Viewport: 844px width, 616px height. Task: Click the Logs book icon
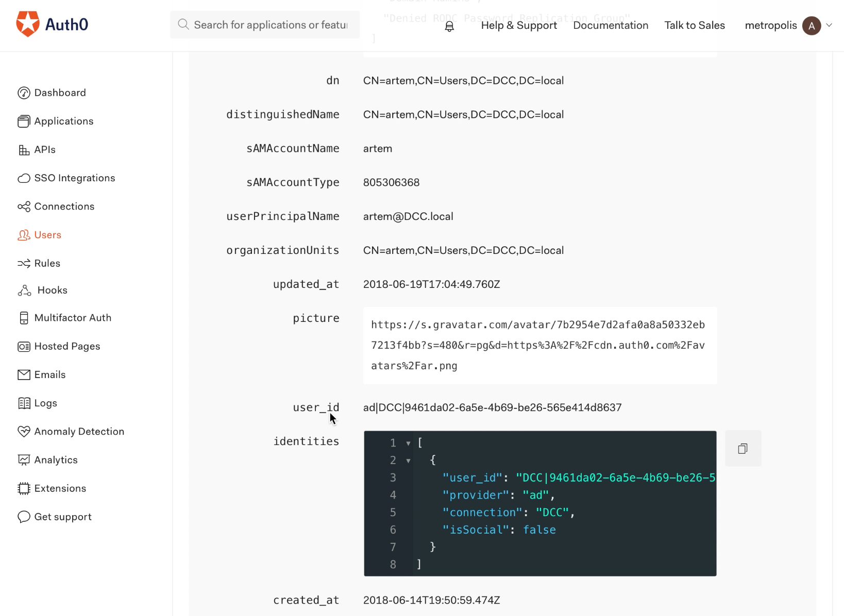24,403
